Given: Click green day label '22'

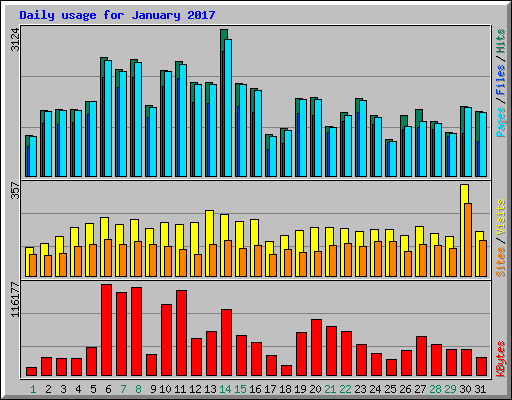Looking at the screenshot, I should [x=345, y=389].
